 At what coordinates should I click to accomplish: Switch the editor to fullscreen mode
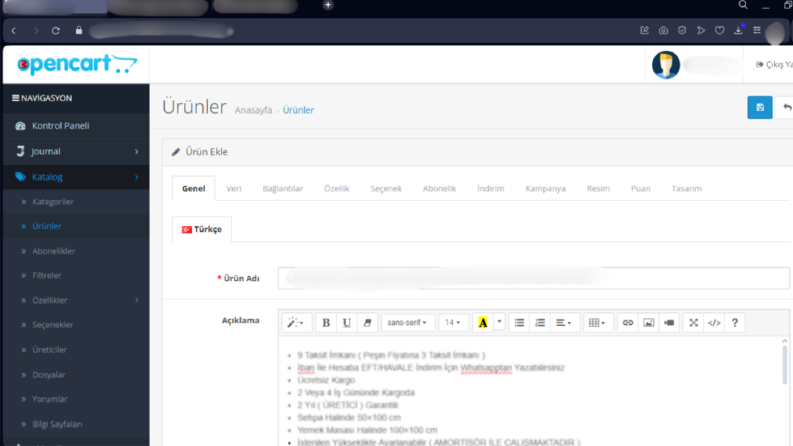point(693,323)
